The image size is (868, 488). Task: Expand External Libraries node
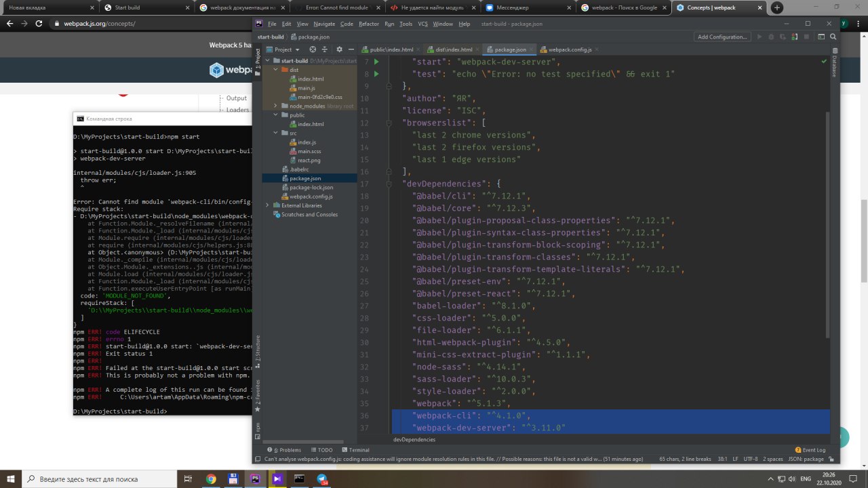point(267,205)
